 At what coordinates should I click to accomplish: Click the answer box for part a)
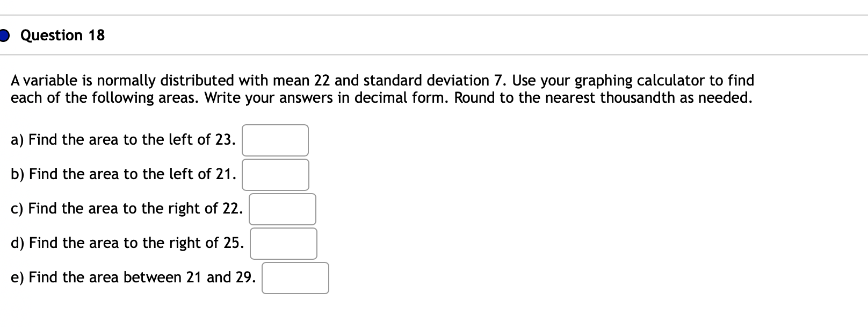tap(274, 140)
